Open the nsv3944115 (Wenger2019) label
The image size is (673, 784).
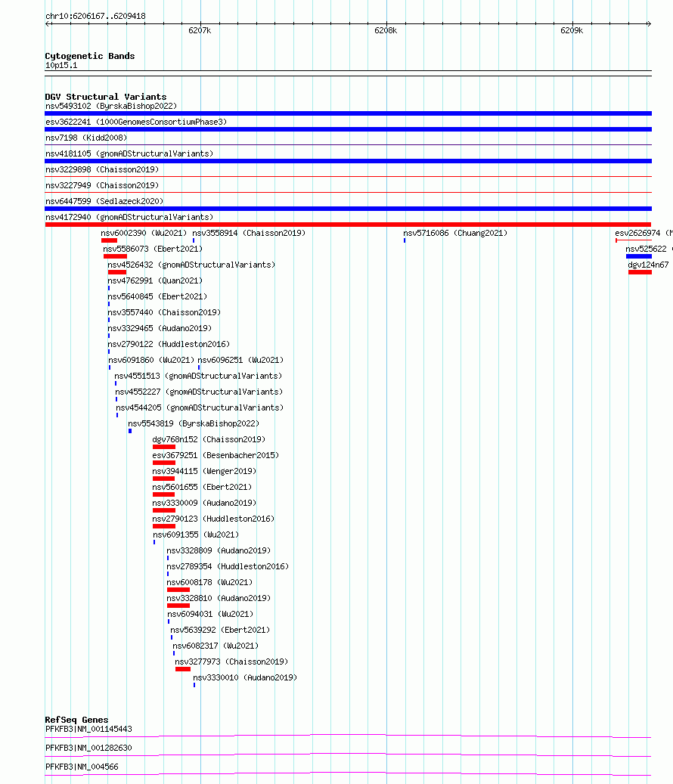(204, 472)
